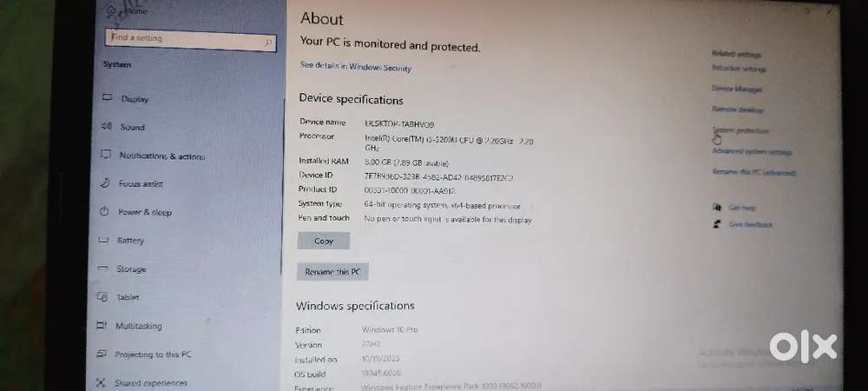Click the magnifier icon in the search box
The width and height of the screenshot is (868, 391).
coord(268,43)
